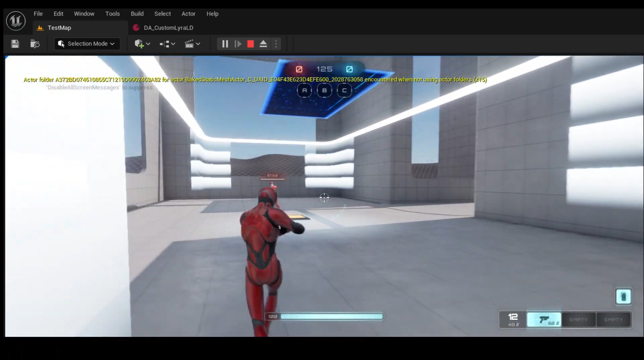Select the equipped pistol weapon slot
The width and height of the screenshot is (644, 360).
544,320
